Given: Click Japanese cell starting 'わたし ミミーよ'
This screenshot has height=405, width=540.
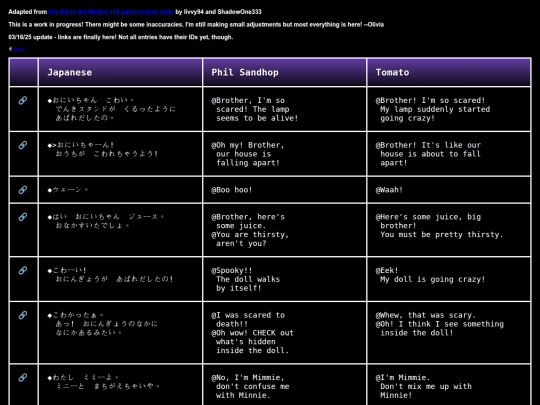Looking at the screenshot, I should coord(121,385).
